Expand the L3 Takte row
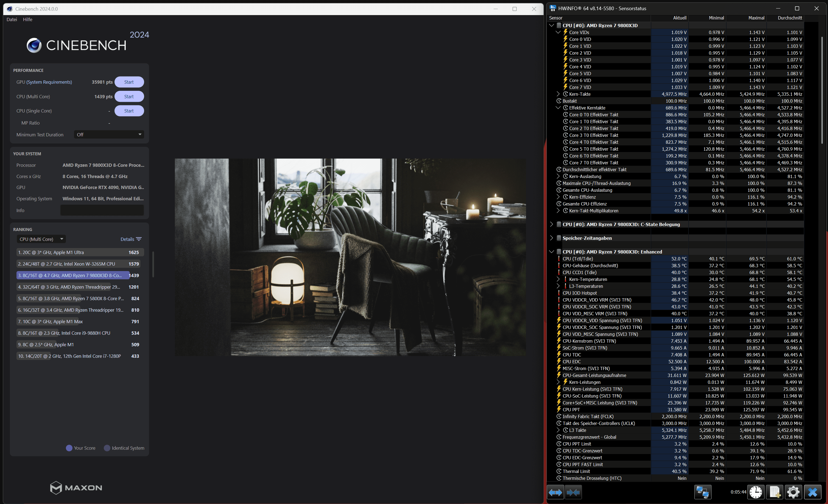Viewport: 828px width, 504px height. tap(558, 430)
